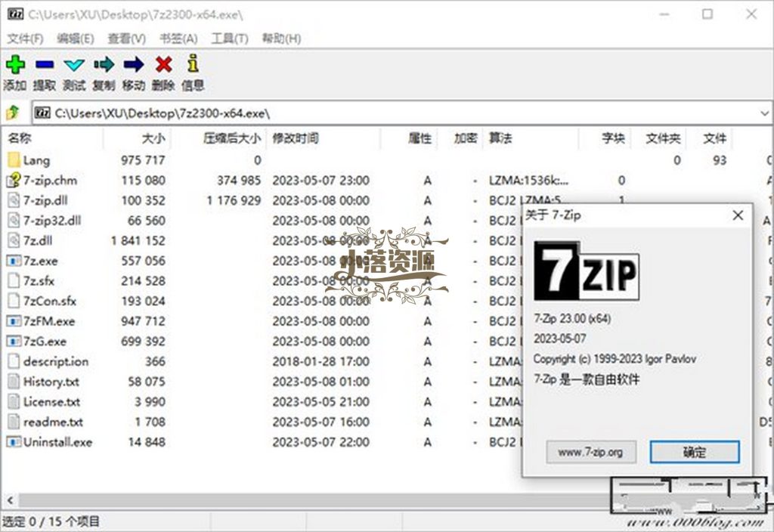Run the Test (测试) toolbar icon

[x=74, y=65]
